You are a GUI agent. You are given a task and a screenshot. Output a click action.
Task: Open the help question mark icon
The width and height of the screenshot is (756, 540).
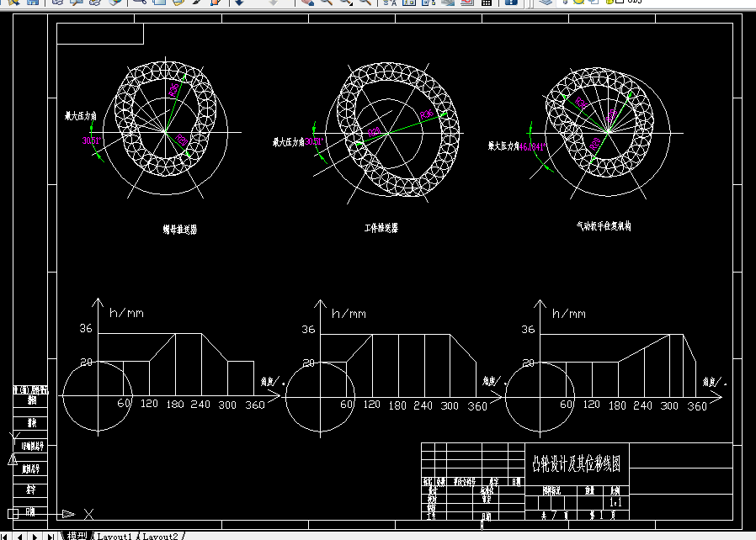click(511, 2)
